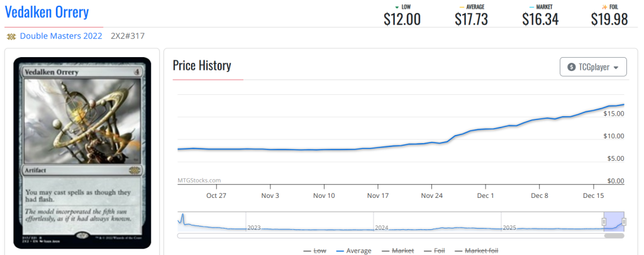This screenshot has height=255, width=644.
Task: Select the Price History tab heading
Action: [x=202, y=66]
